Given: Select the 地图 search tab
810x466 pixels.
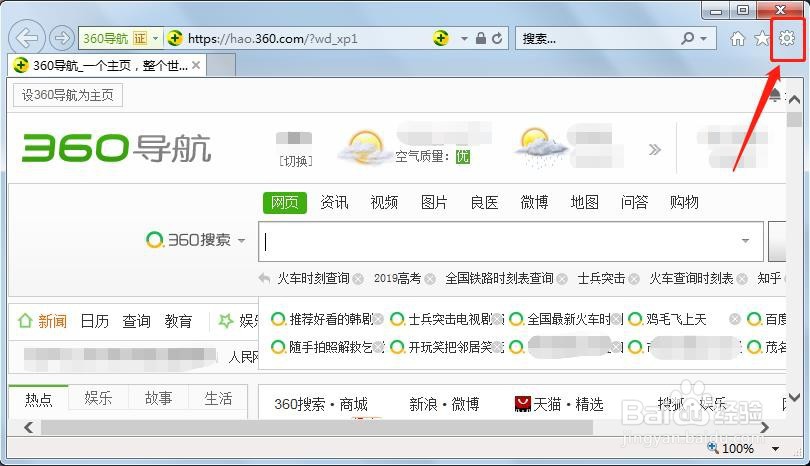Looking at the screenshot, I should [584, 203].
